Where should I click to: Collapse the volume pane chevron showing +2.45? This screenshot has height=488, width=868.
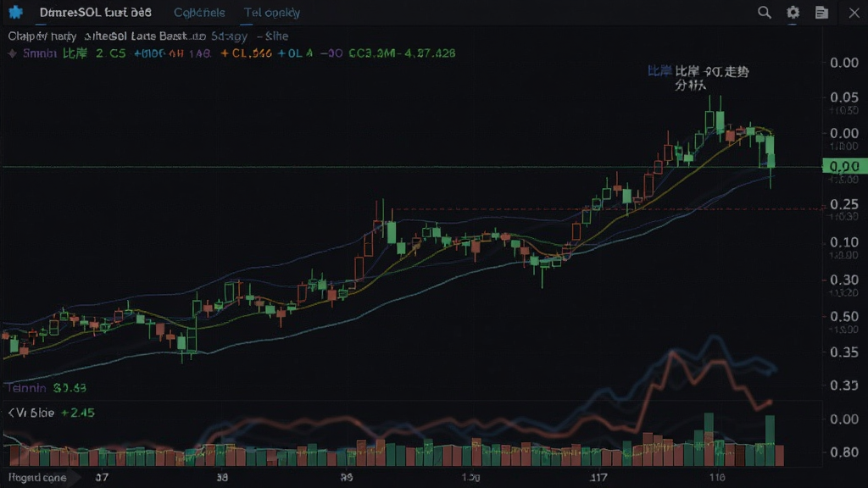11,413
